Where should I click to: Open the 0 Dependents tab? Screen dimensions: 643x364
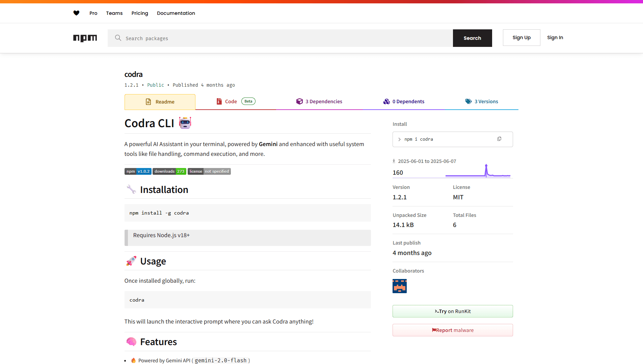(404, 102)
